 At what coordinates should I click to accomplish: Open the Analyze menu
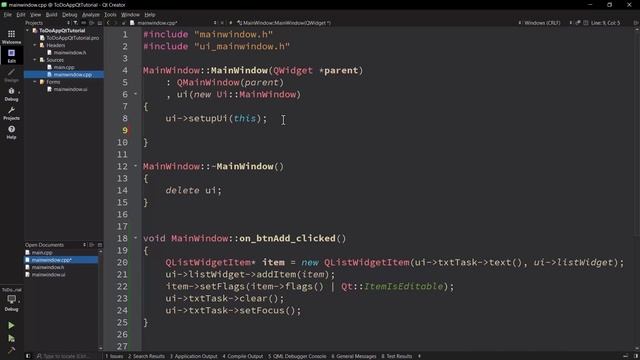(x=91, y=15)
